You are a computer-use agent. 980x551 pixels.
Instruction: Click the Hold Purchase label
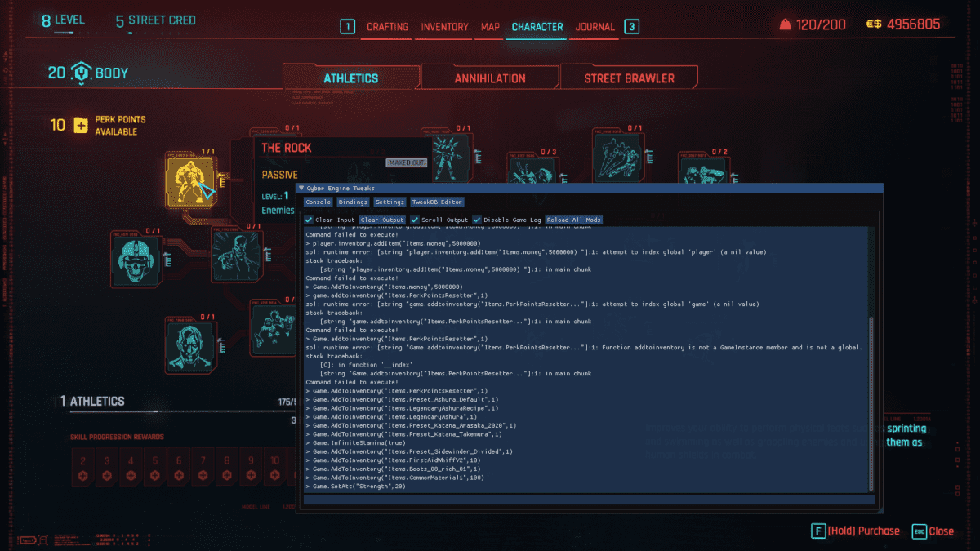pos(864,531)
